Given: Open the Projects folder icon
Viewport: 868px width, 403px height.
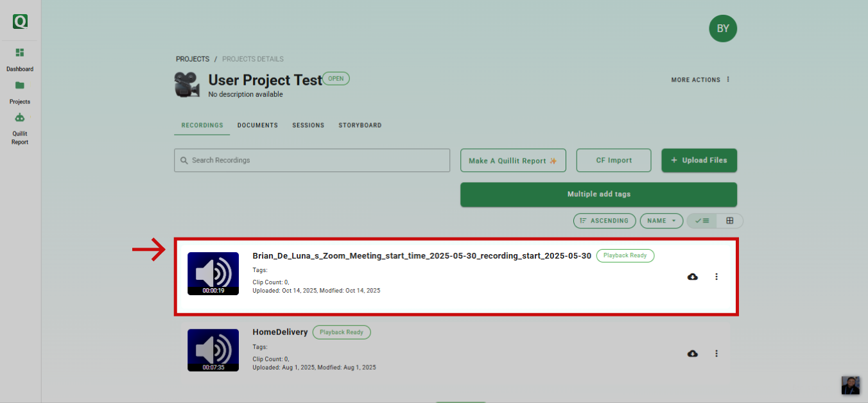Looking at the screenshot, I should [x=20, y=85].
